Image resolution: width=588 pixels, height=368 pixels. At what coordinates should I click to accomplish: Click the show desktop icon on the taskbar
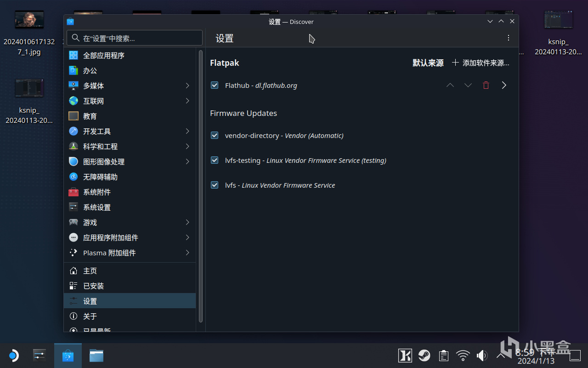575,356
